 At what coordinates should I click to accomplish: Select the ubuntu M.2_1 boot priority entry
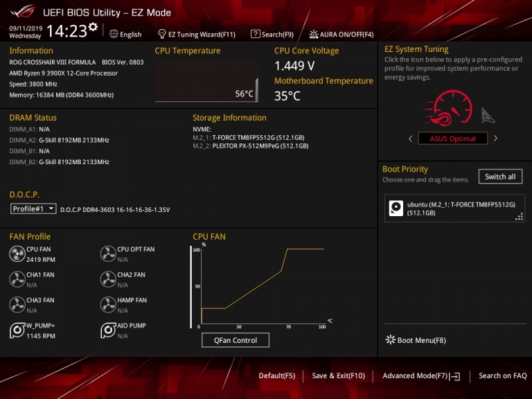point(454,209)
